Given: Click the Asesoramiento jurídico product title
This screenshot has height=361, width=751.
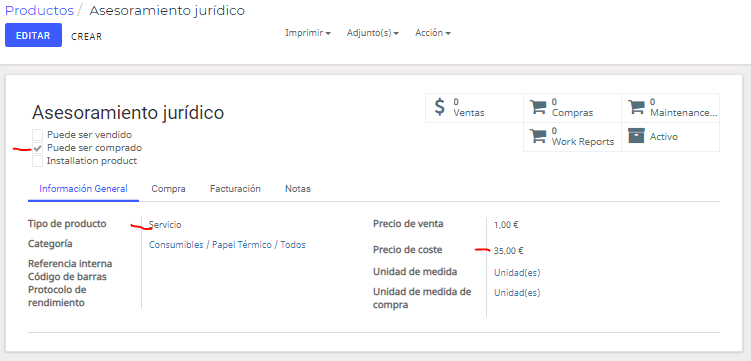Looking at the screenshot, I should [128, 113].
